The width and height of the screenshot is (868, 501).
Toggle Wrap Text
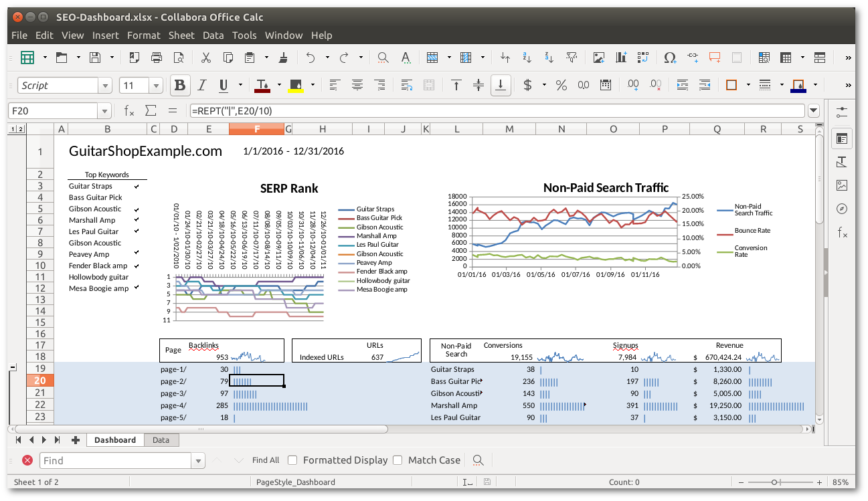(x=407, y=85)
